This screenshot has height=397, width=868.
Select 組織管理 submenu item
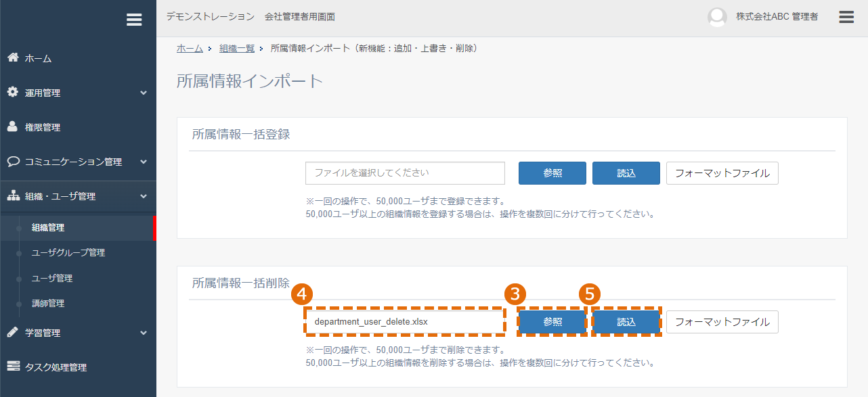point(48,228)
